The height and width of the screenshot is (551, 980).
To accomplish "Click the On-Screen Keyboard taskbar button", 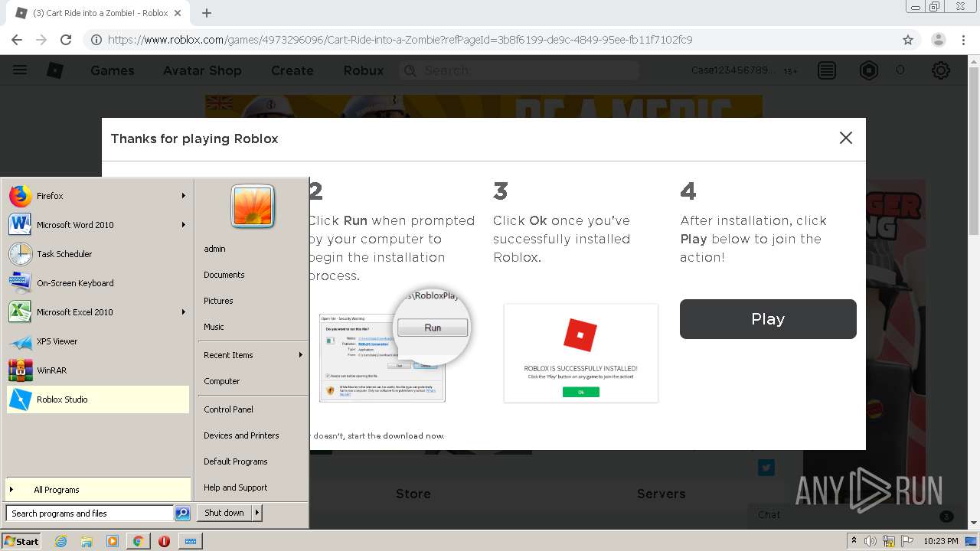I will pos(191,541).
